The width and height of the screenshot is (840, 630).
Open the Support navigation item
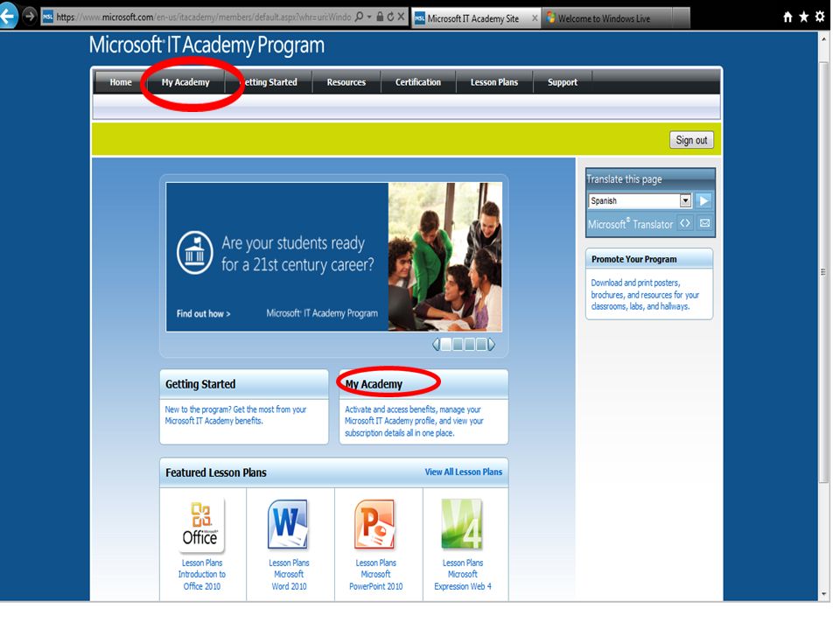(x=563, y=82)
